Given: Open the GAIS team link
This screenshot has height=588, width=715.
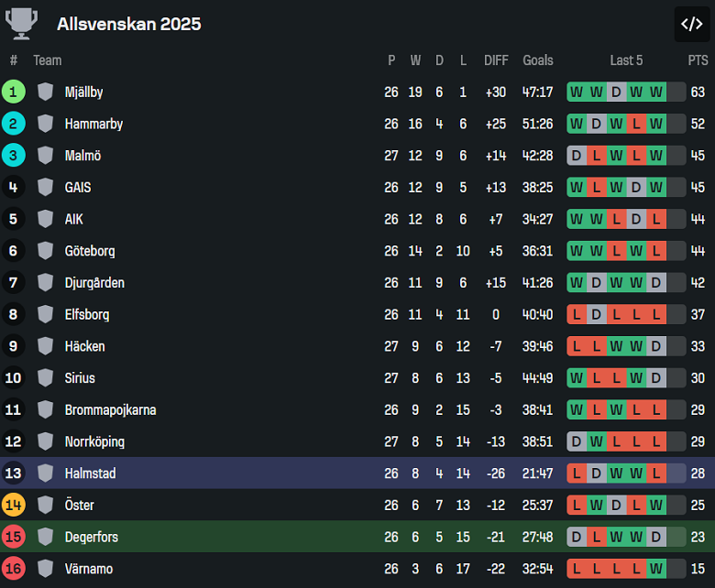Looking at the screenshot, I should 78,187.
